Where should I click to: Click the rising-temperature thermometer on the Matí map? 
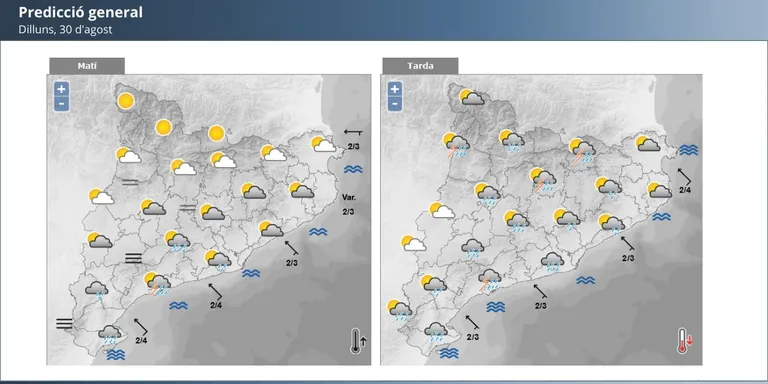coord(359,341)
